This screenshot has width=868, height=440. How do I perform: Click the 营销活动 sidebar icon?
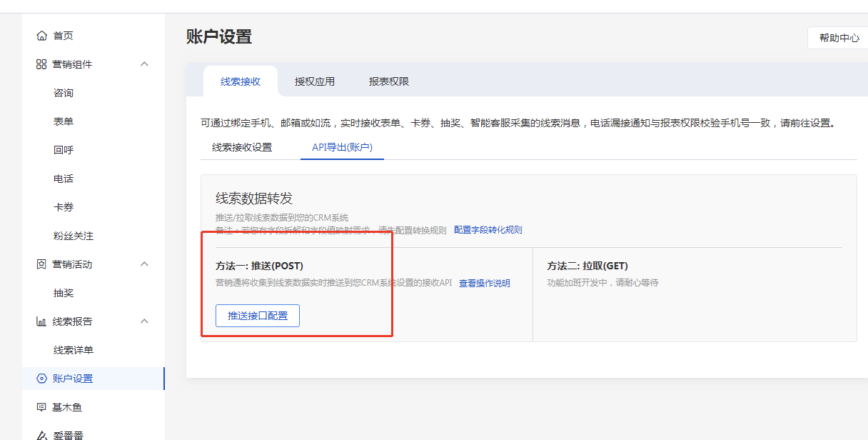click(x=41, y=264)
